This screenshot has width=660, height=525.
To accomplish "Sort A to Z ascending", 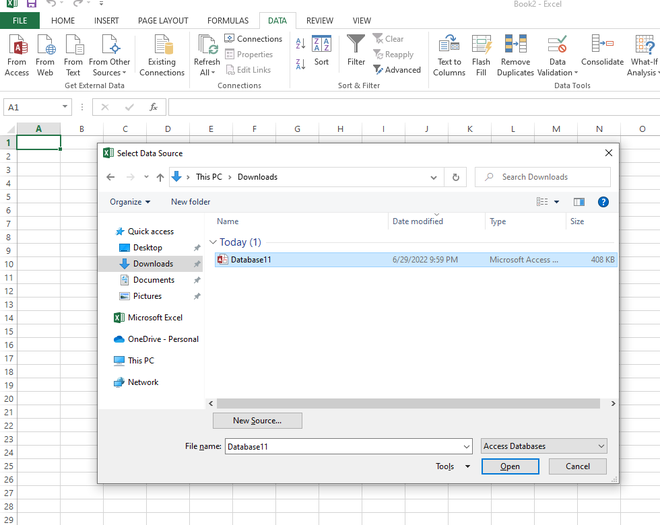I will tap(301, 43).
